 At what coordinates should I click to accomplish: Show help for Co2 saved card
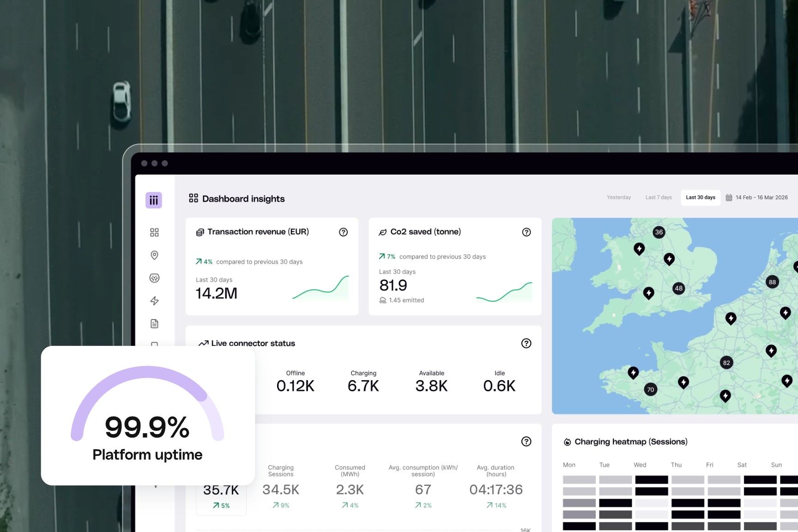pyautogui.click(x=526, y=232)
